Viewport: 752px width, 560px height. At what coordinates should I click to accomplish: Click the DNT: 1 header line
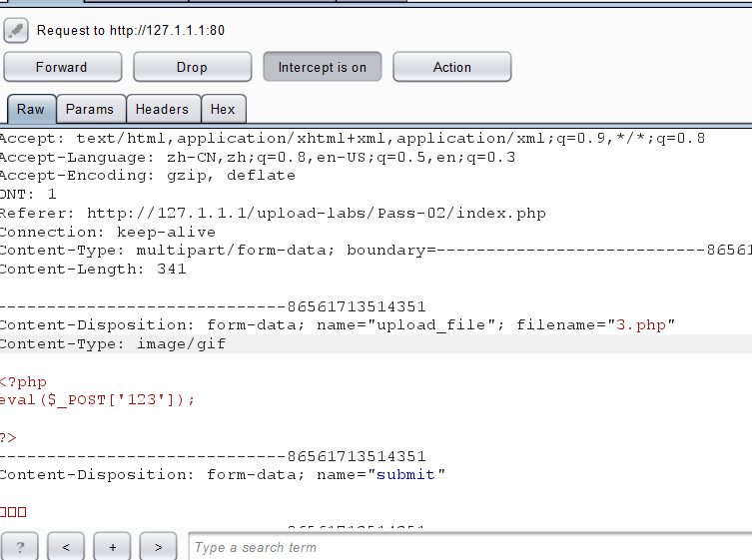[x=28, y=195]
